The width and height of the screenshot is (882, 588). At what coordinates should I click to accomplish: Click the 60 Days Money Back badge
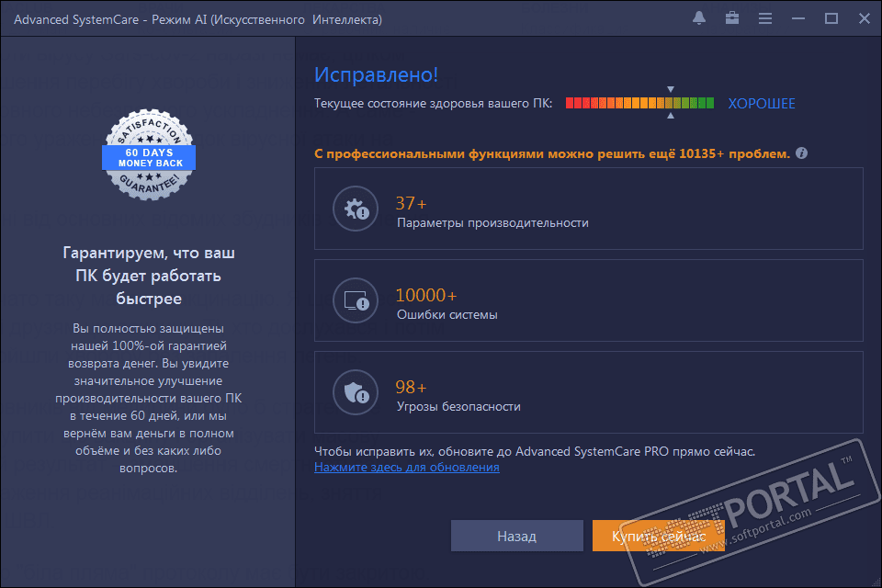point(149,154)
